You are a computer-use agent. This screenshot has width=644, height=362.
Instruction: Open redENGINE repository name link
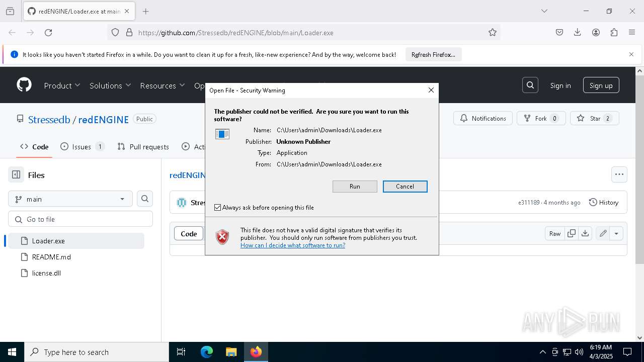(104, 119)
